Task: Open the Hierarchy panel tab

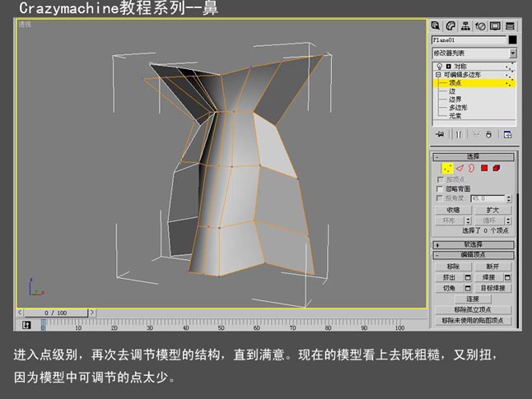Action: point(465,26)
